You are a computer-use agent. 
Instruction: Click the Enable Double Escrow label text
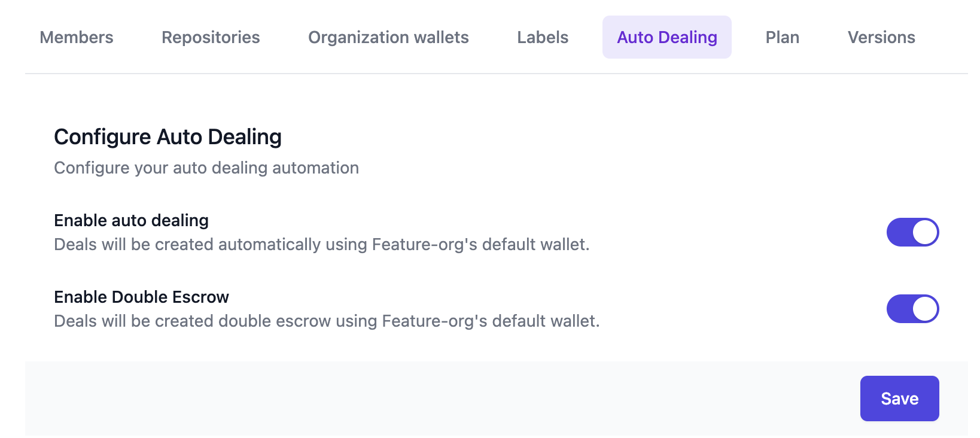(141, 297)
